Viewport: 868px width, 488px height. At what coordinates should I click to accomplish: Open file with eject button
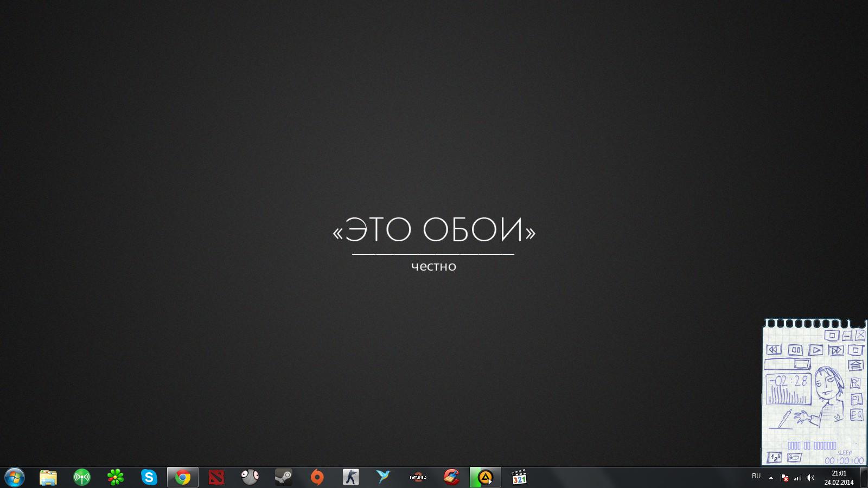click(x=856, y=365)
